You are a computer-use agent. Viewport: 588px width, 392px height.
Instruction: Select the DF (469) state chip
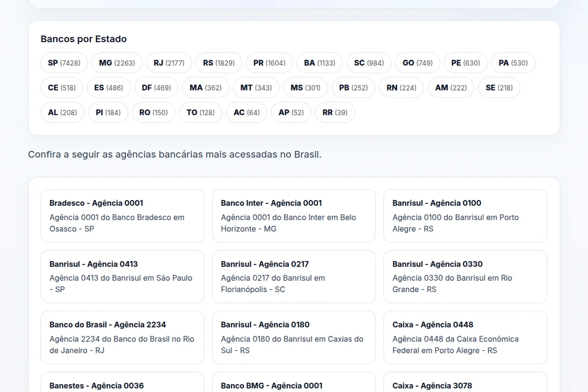coord(156,88)
